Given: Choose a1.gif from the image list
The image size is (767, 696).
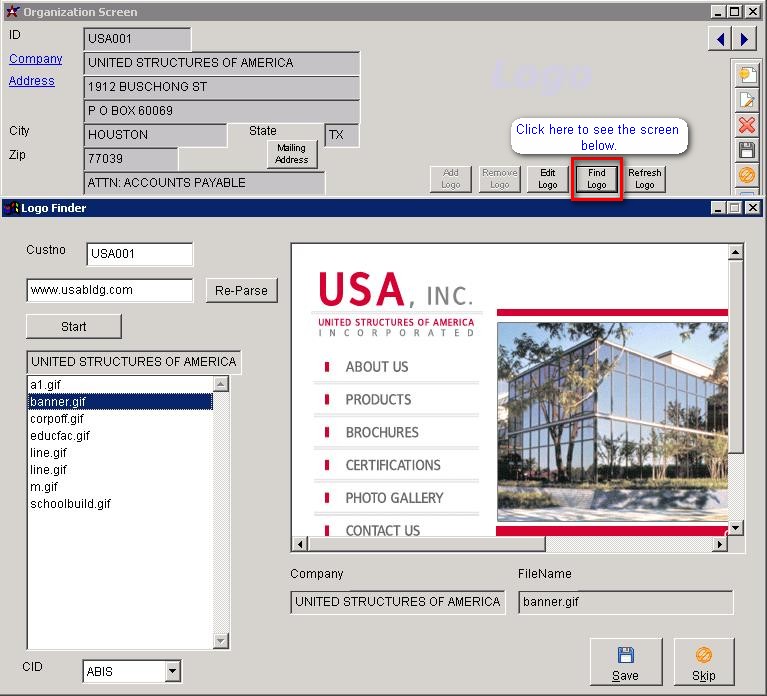Looking at the screenshot, I should (46, 385).
